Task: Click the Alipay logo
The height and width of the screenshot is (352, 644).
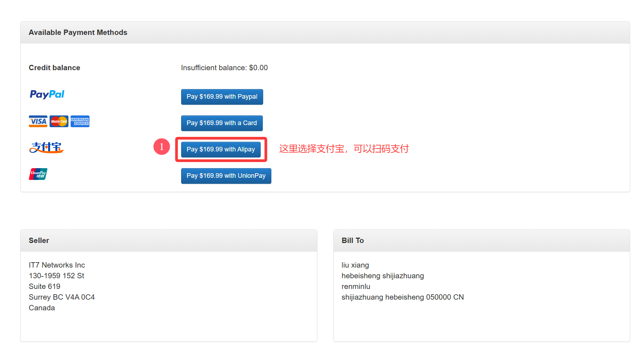Action: click(x=46, y=147)
